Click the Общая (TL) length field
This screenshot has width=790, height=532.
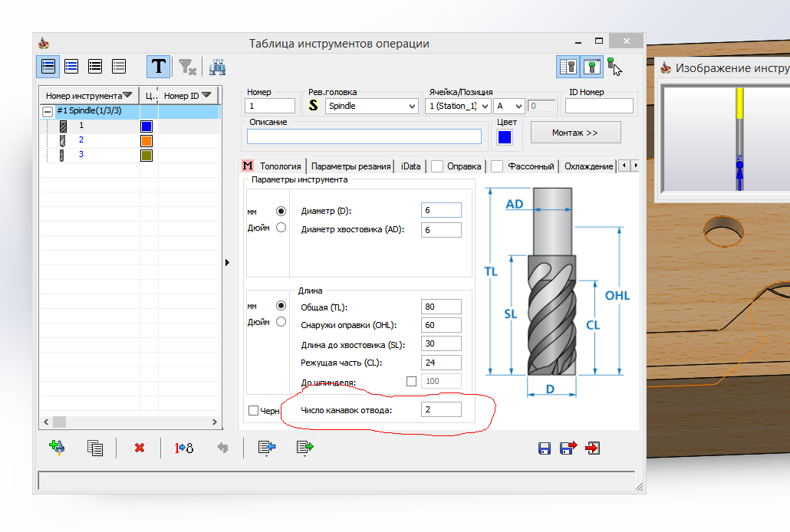pyautogui.click(x=441, y=307)
